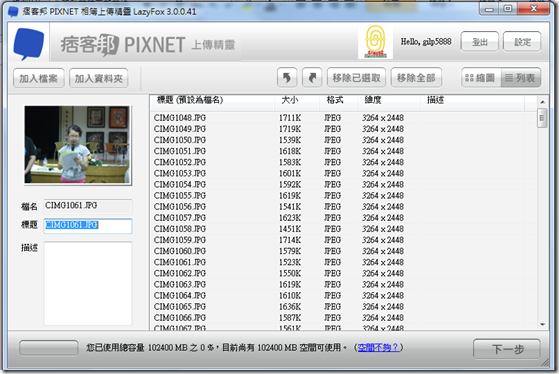
Task: Remove the selected items with 移除已選取
Action: 356,77
